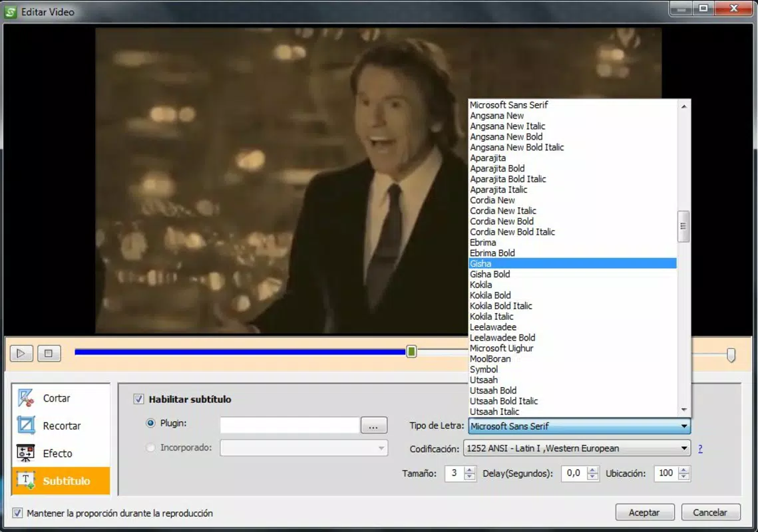The image size is (758, 532).
Task: Click the plugin browse (...) button
Action: pos(374,426)
